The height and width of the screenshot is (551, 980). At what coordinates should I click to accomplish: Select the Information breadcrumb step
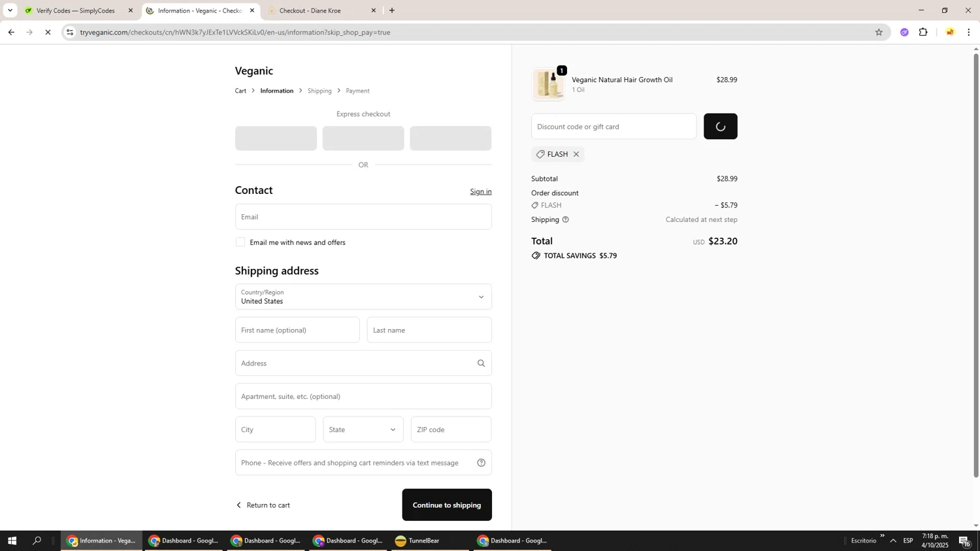click(x=277, y=91)
